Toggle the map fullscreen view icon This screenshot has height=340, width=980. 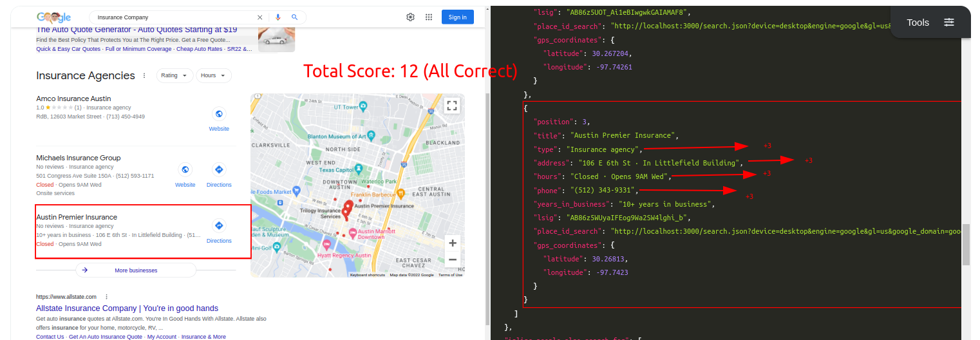(x=452, y=106)
